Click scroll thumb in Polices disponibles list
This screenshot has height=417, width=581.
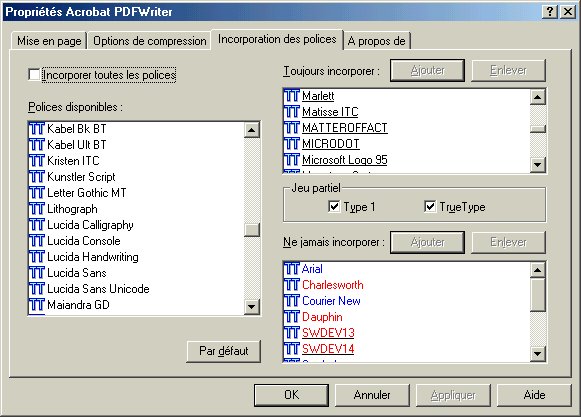(x=252, y=229)
